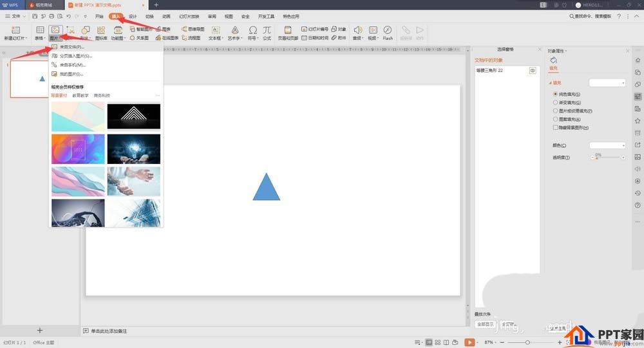
Task: Click the Save icon in quick access toolbar
Action: click(35, 17)
